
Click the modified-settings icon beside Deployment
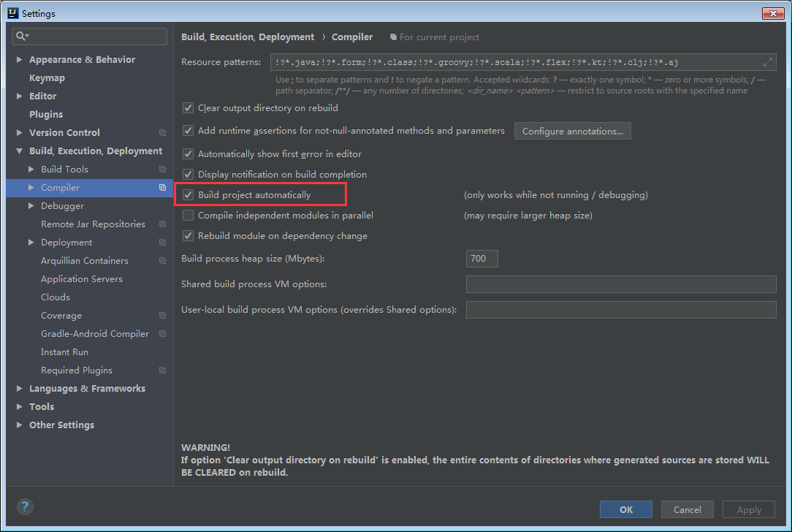(x=161, y=242)
